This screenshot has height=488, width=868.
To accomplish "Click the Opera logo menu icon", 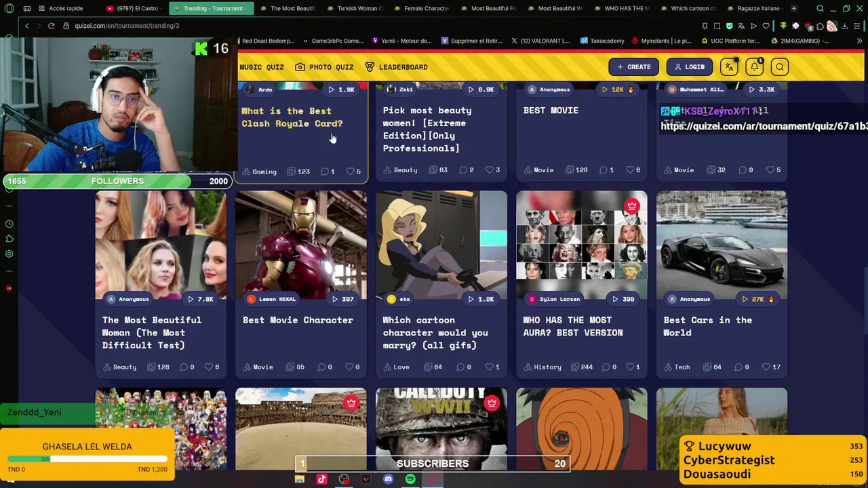I will point(9,9).
